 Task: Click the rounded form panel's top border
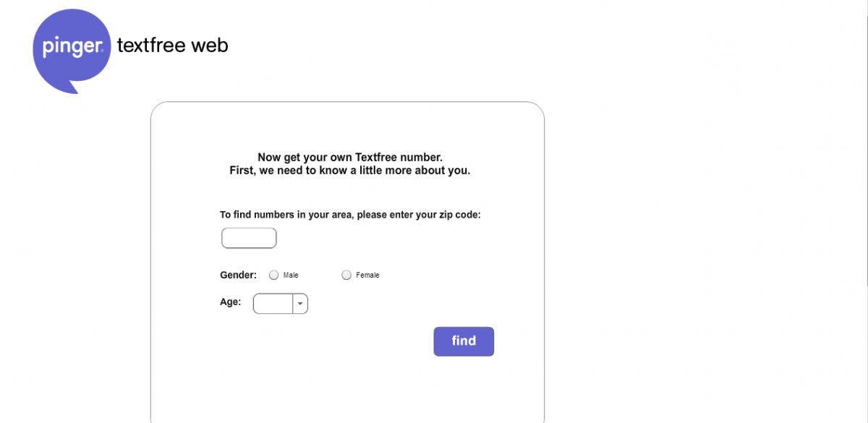pos(347,102)
